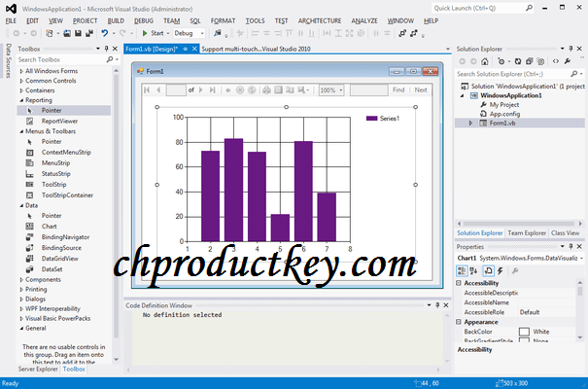This screenshot has height=389, width=588.
Task: Collapse the Reporting toolbox group
Action: [x=21, y=100]
